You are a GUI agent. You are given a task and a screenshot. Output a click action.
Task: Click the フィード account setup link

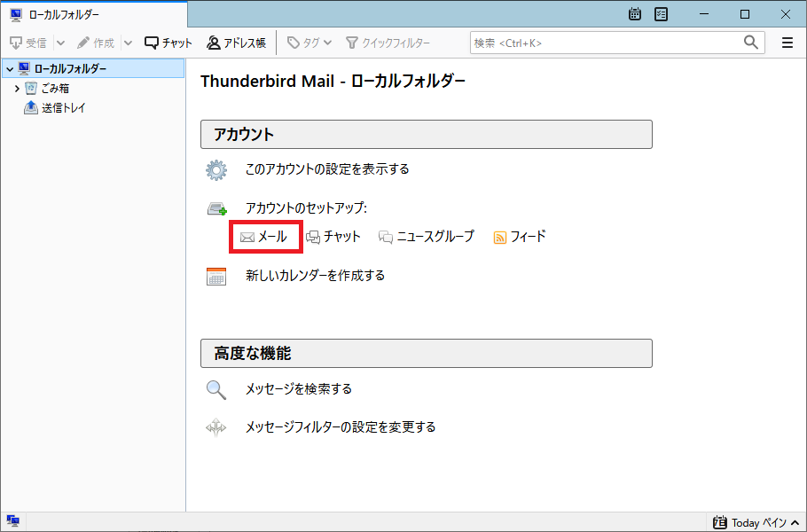(520, 237)
